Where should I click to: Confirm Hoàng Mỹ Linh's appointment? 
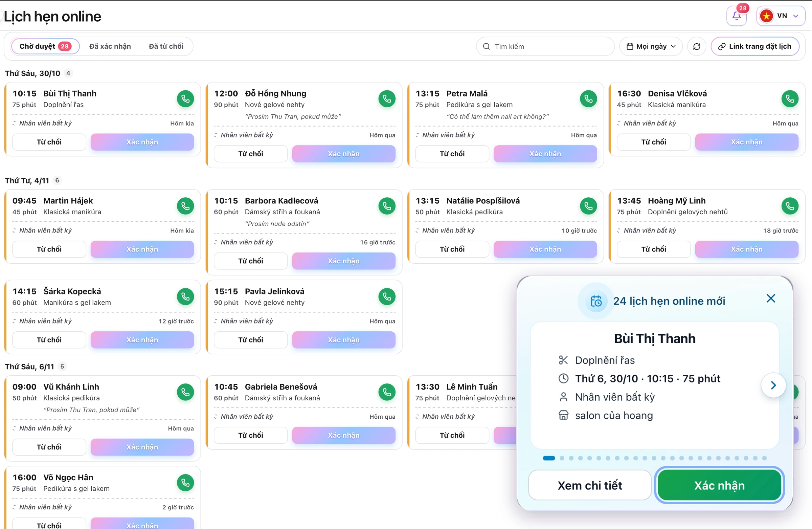[746, 249]
